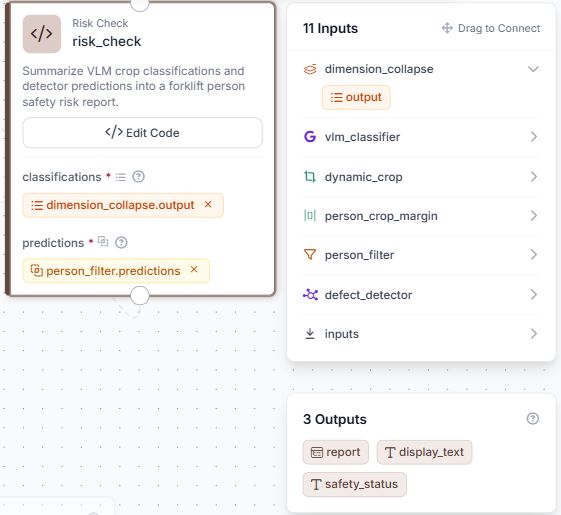Remove person_filter.predictions from predictions

click(x=194, y=269)
